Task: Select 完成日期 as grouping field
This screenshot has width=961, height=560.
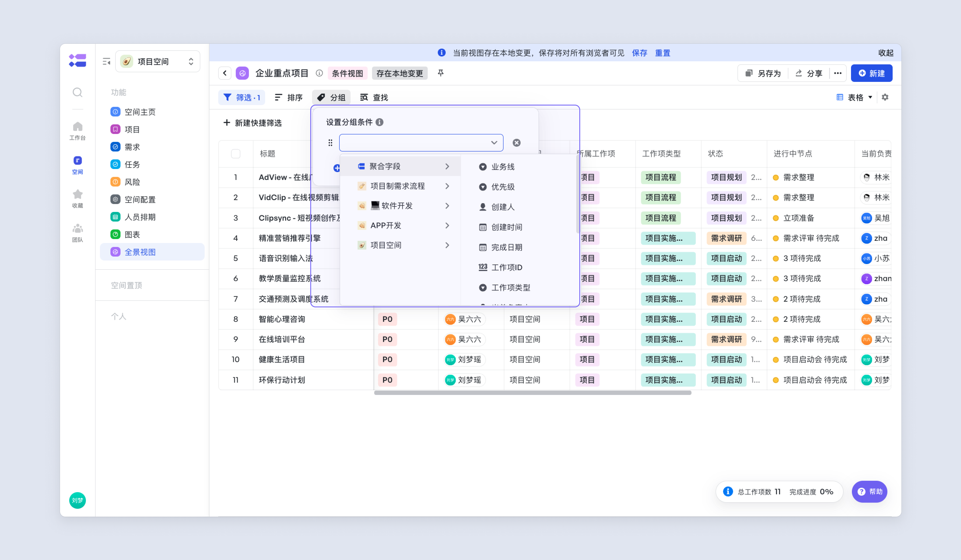Action: point(519,247)
